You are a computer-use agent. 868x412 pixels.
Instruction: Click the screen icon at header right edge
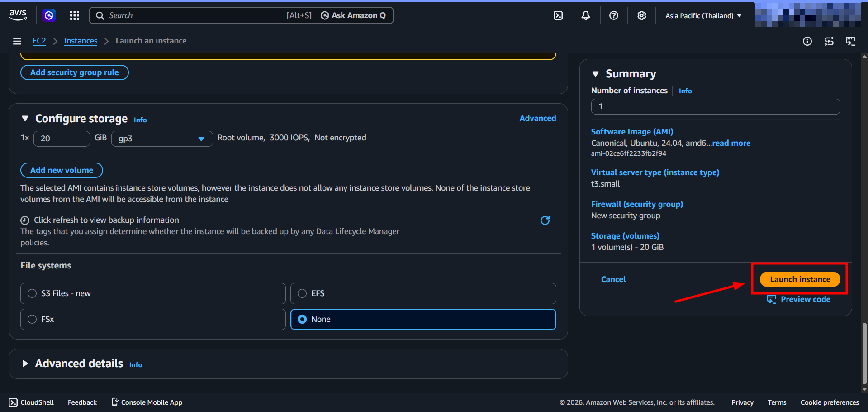click(x=851, y=41)
